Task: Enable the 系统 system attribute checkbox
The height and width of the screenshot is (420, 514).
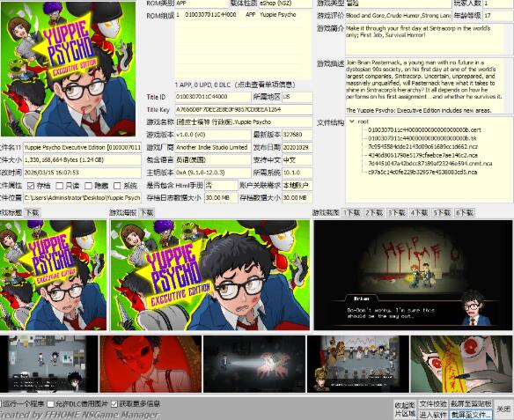Action: tap(117, 186)
